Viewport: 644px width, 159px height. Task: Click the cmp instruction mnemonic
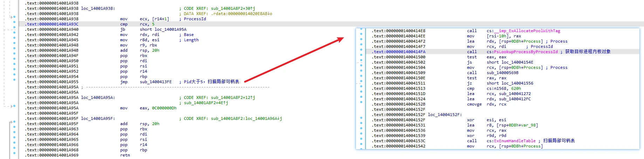(124, 24)
